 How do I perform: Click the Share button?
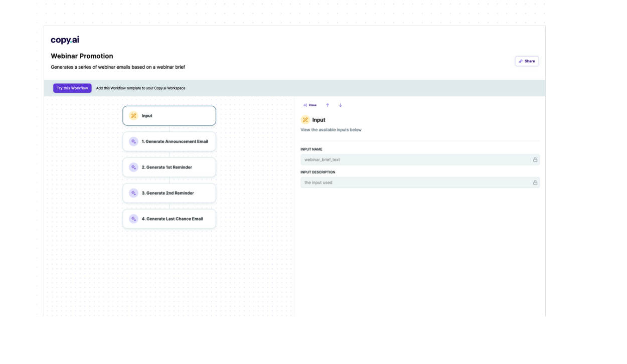pyautogui.click(x=527, y=61)
